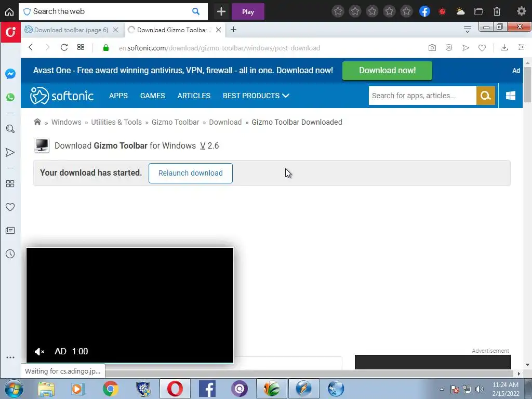This screenshot has width=532, height=399.
Task: Open the Windows Start button
Action: click(x=13, y=389)
